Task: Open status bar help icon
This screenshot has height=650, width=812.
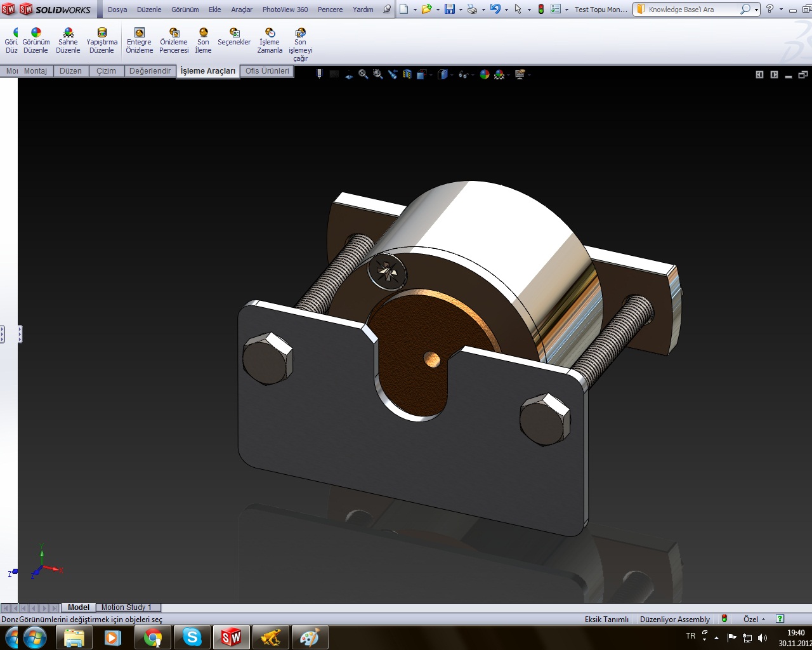Action: pos(780,619)
